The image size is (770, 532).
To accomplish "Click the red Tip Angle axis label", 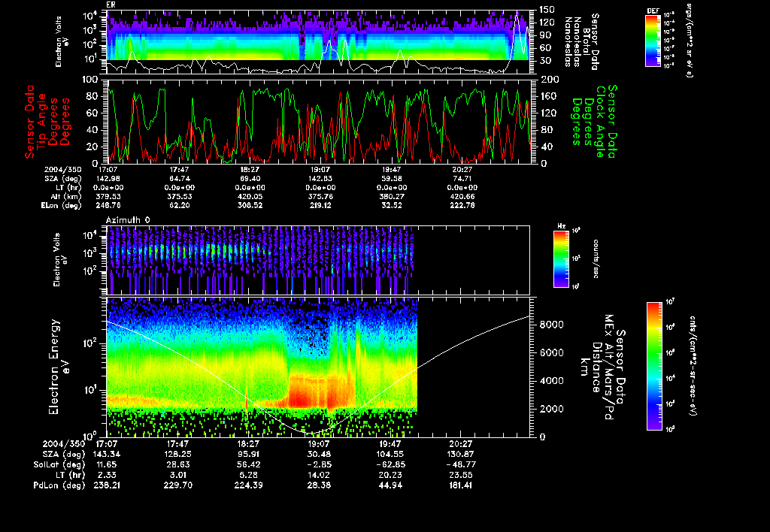I will (x=43, y=121).
